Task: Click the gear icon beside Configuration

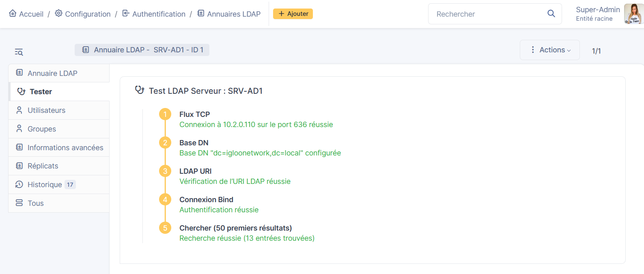Action: point(59,13)
